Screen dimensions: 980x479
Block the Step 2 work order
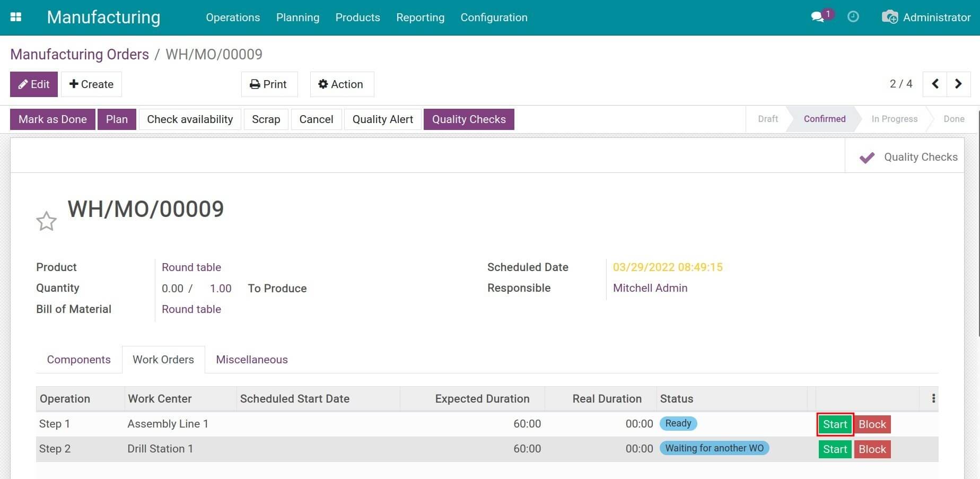click(872, 449)
